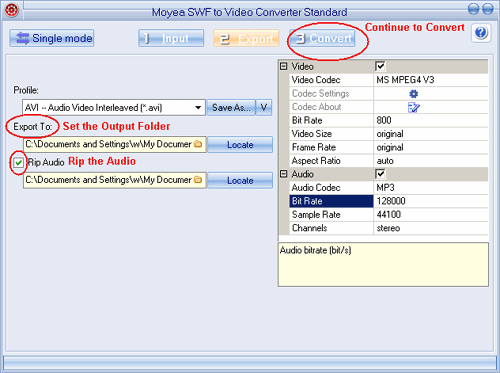Click the bottom progress bar
This screenshot has height=373, width=500.
coord(250,362)
